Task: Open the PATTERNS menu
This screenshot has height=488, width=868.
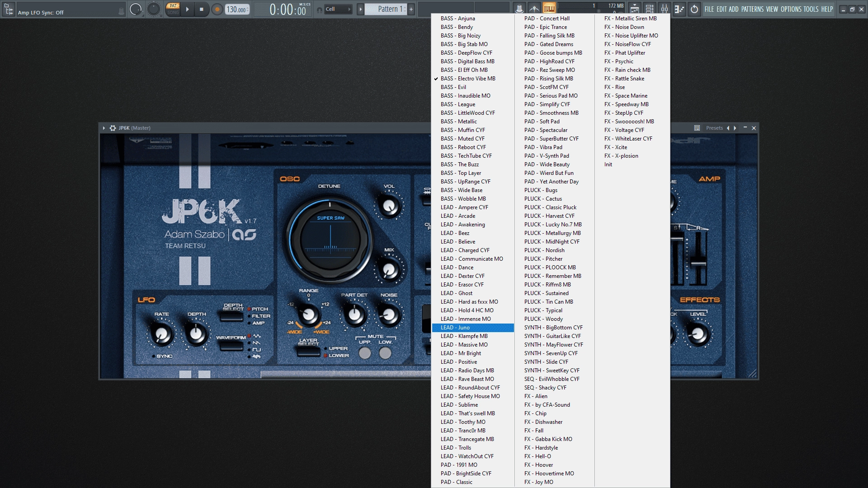Action: (752, 9)
